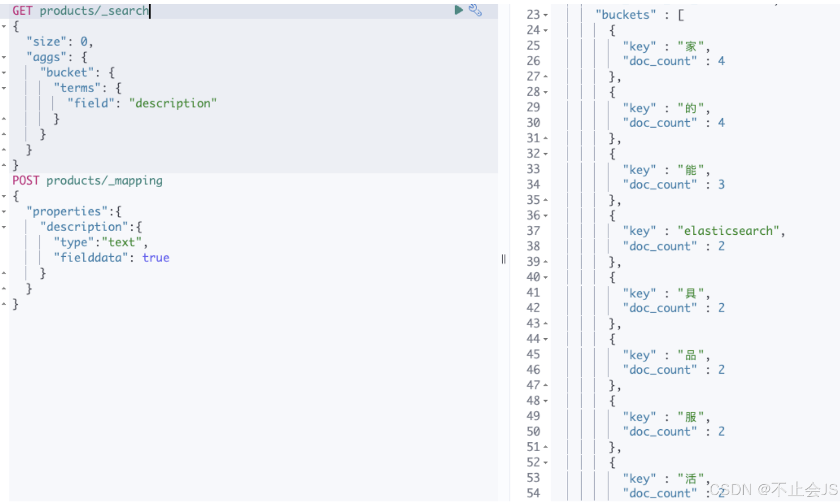
Task: Click the "description" field value in terms aggregation
Action: tap(173, 103)
